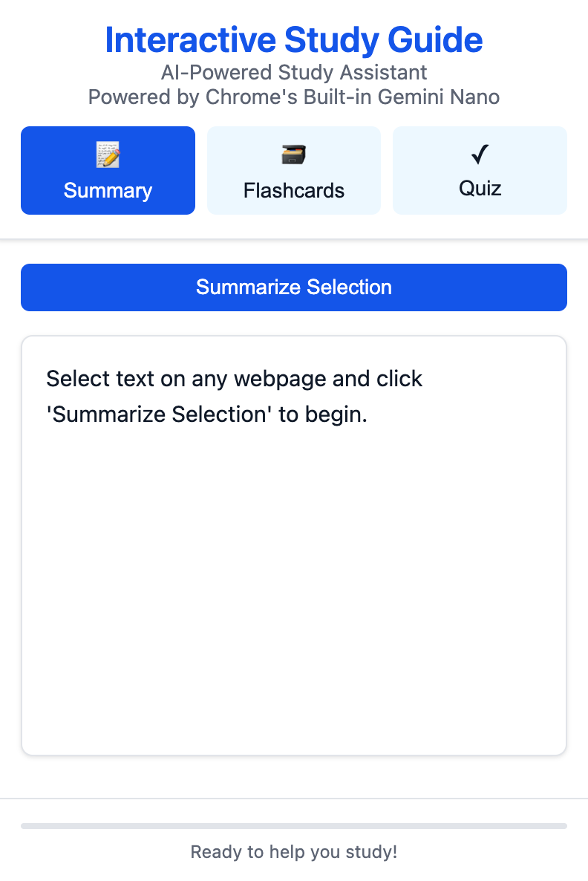Open the Quiz tab
Screen dimensions: 588x881
479,170
